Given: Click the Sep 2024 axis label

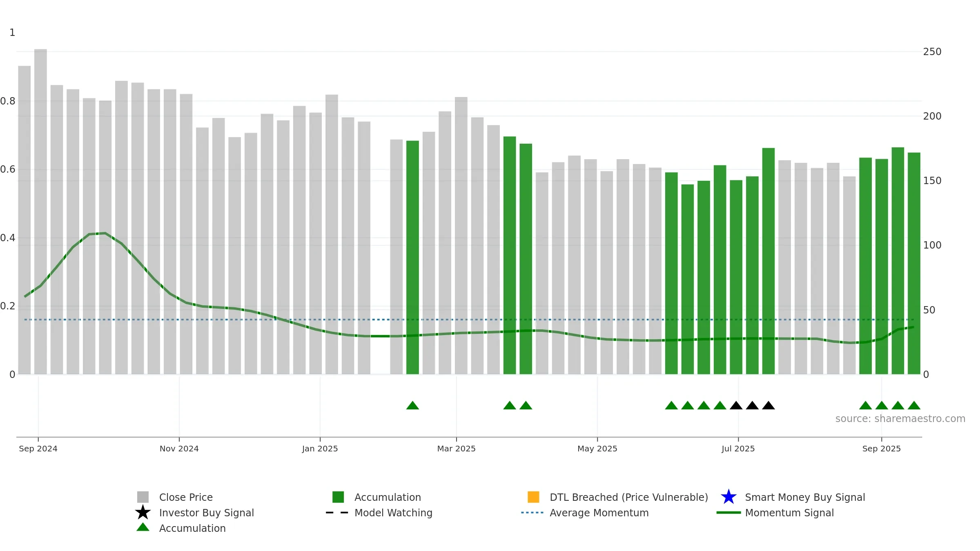Looking at the screenshot, I should [x=38, y=449].
